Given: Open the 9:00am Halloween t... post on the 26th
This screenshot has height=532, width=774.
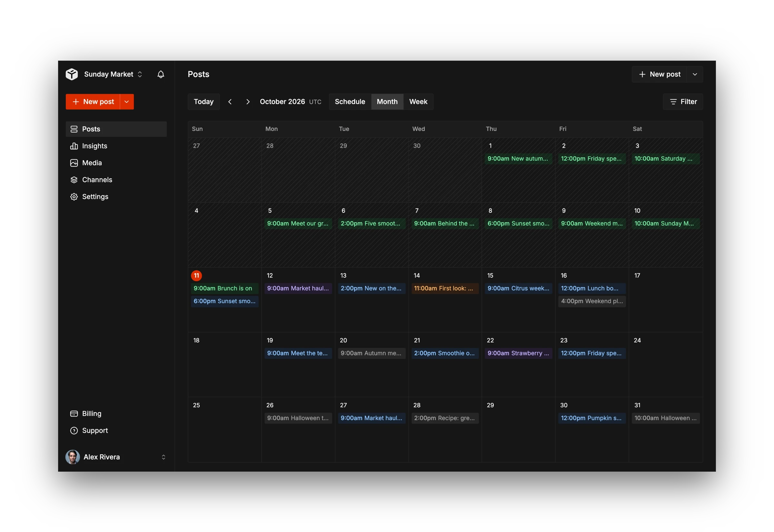Looking at the screenshot, I should click(298, 418).
